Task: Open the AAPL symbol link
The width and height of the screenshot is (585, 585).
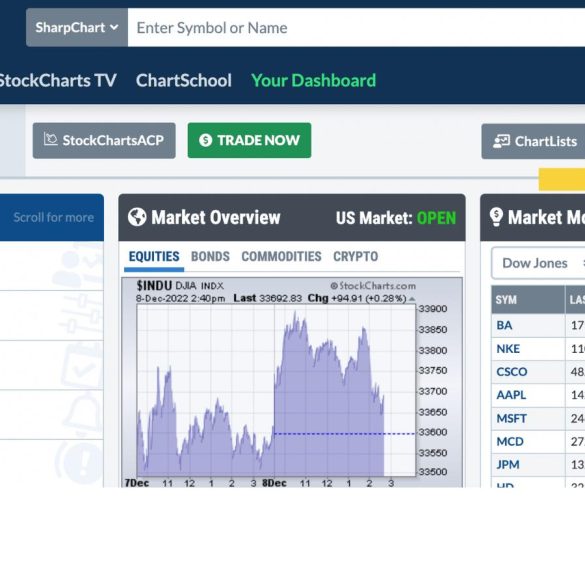Action: point(511,395)
